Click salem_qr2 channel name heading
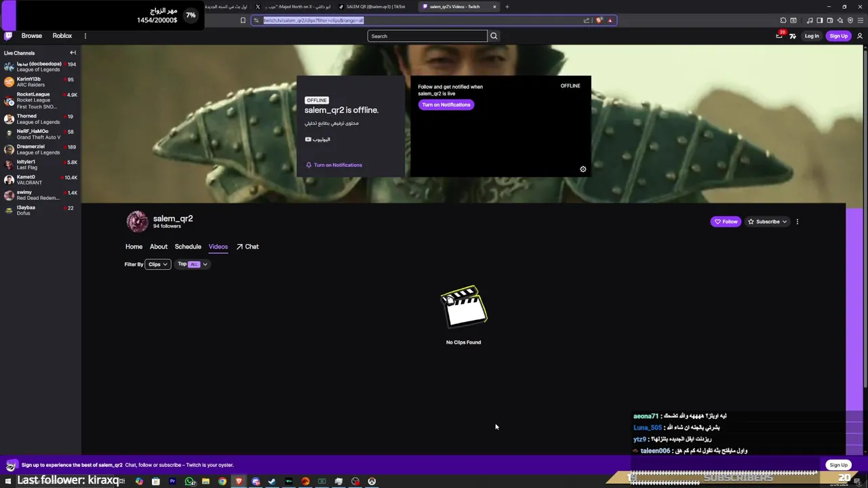 click(173, 218)
